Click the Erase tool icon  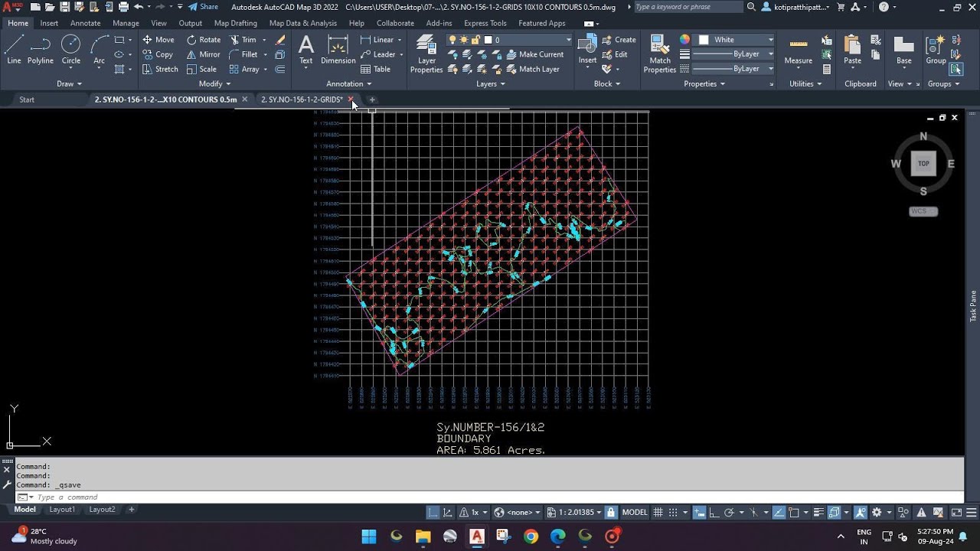point(280,40)
